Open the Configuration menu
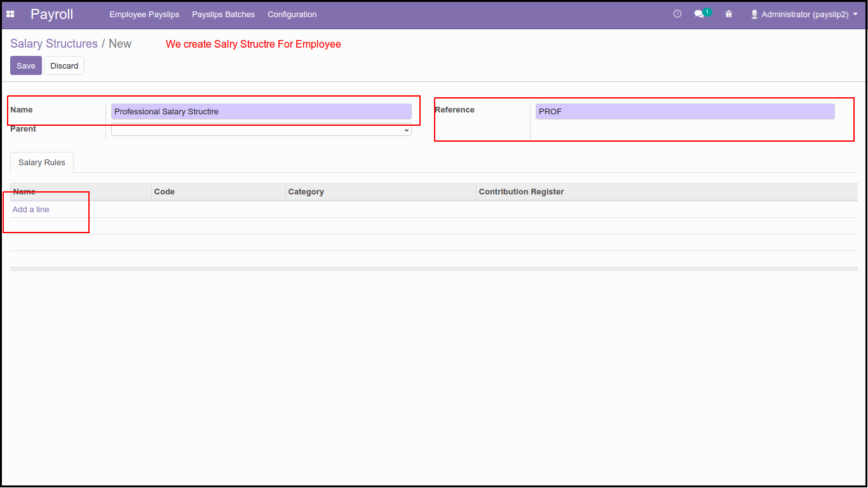This screenshot has width=868, height=488. coord(292,14)
